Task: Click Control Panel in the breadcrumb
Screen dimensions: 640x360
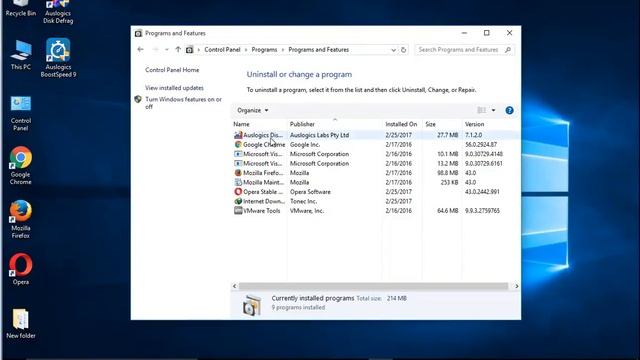Action: coord(222,50)
